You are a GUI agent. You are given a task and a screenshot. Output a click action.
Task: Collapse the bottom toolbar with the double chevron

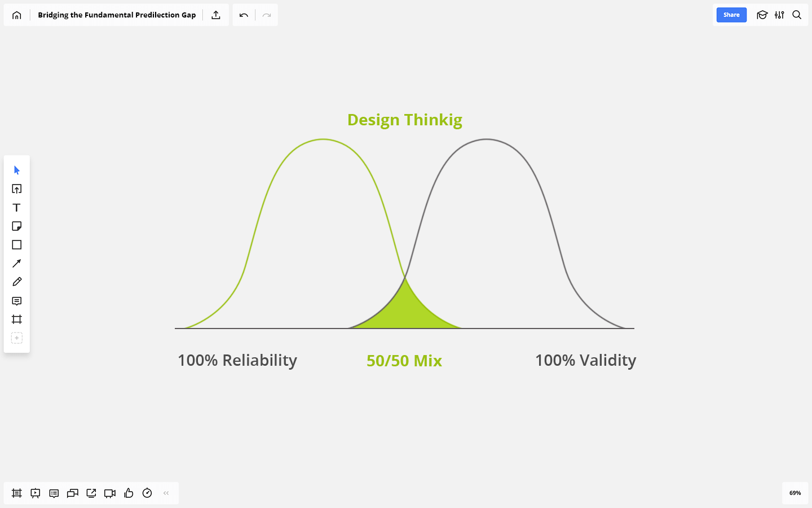[x=166, y=493]
